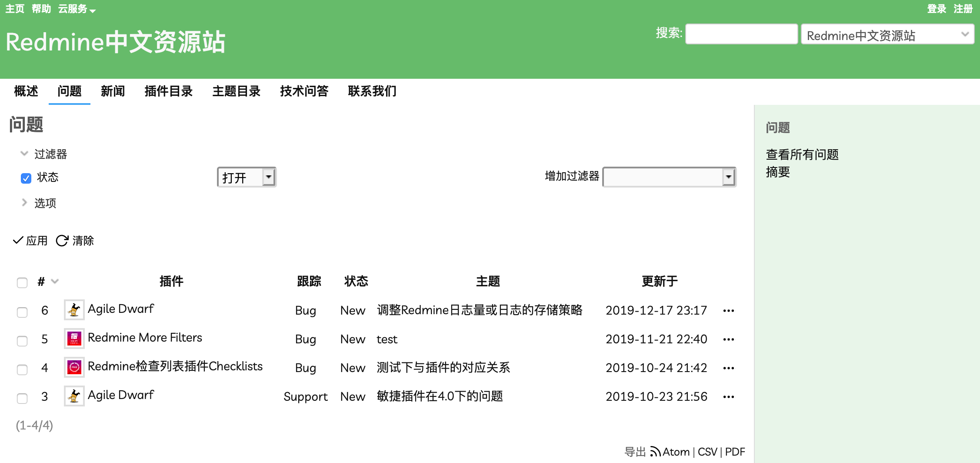Open the Agile Dwarf plugin icon for issue 3

click(74, 396)
